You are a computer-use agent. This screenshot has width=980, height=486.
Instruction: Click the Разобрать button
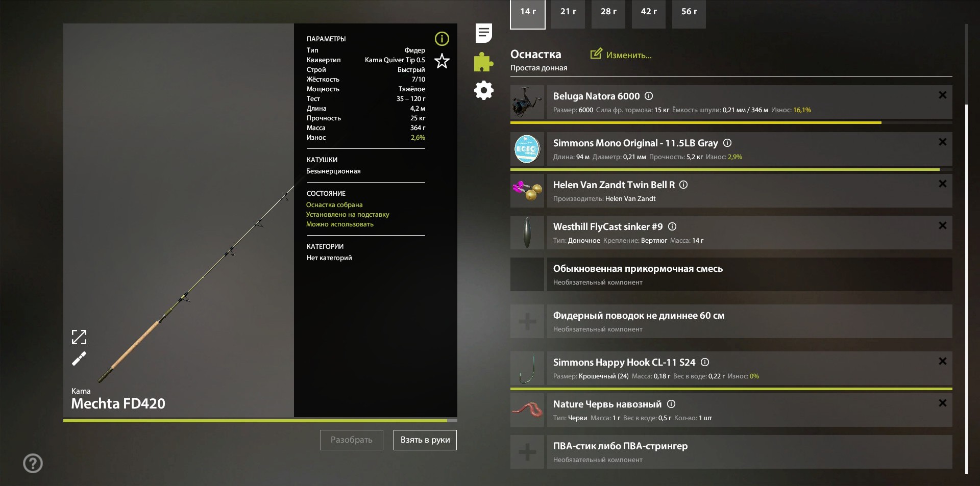click(352, 440)
